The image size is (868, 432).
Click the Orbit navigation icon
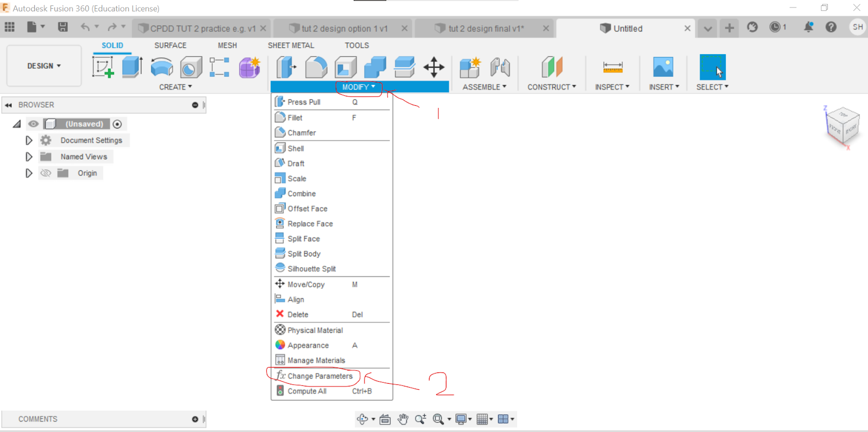coord(362,419)
